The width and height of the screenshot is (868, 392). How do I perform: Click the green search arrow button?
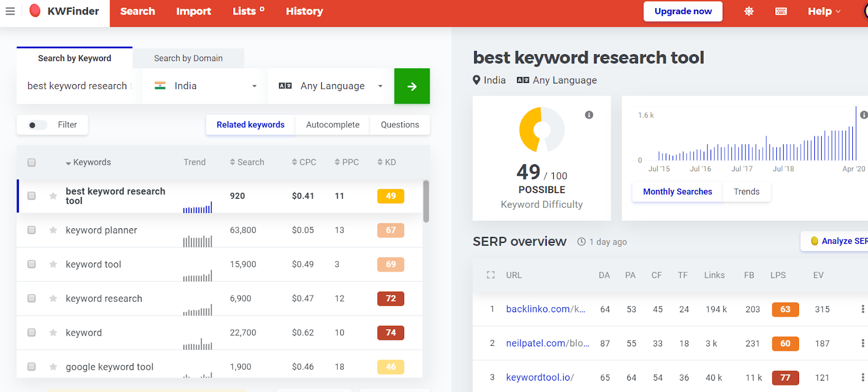click(x=412, y=86)
